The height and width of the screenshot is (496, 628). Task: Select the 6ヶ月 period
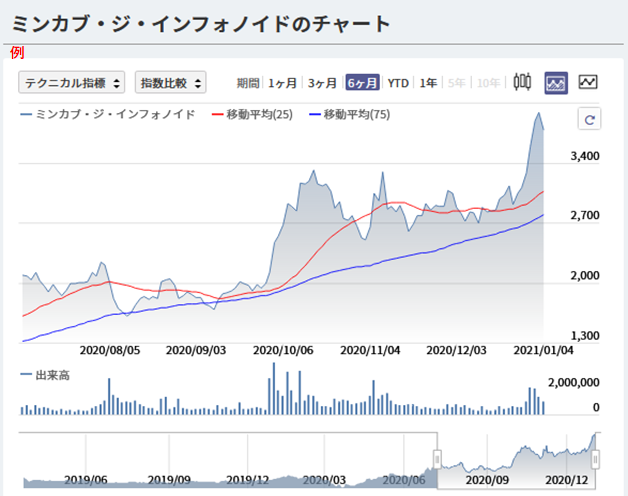click(362, 83)
